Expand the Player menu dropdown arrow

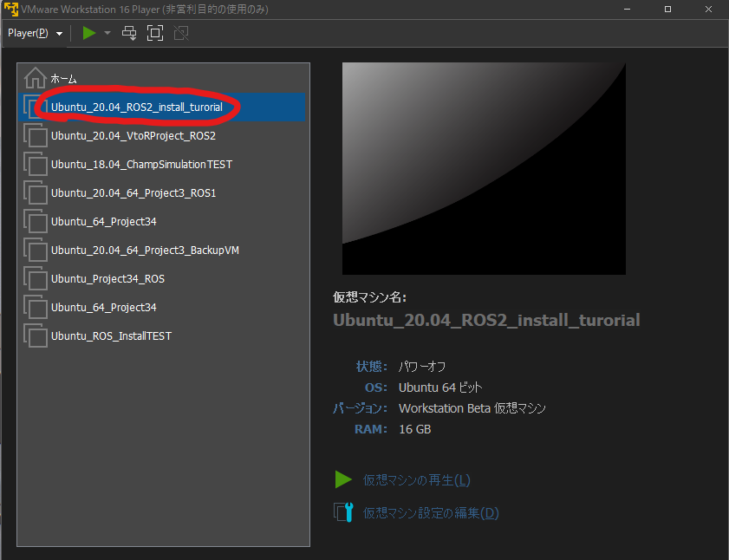coord(58,32)
